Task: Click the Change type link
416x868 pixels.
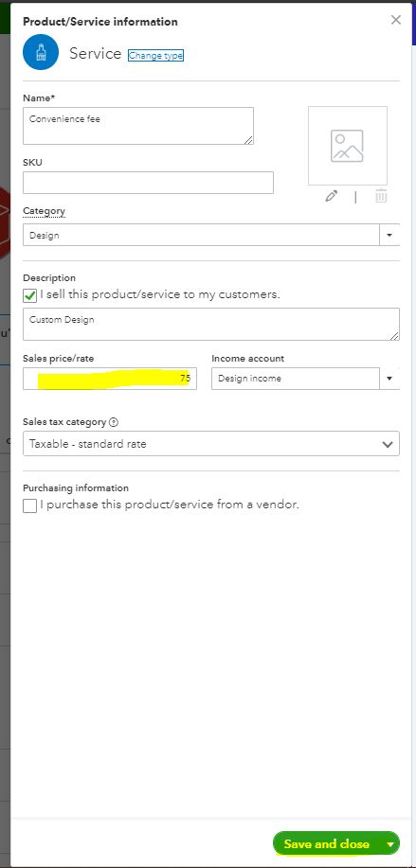Action: coord(155,55)
